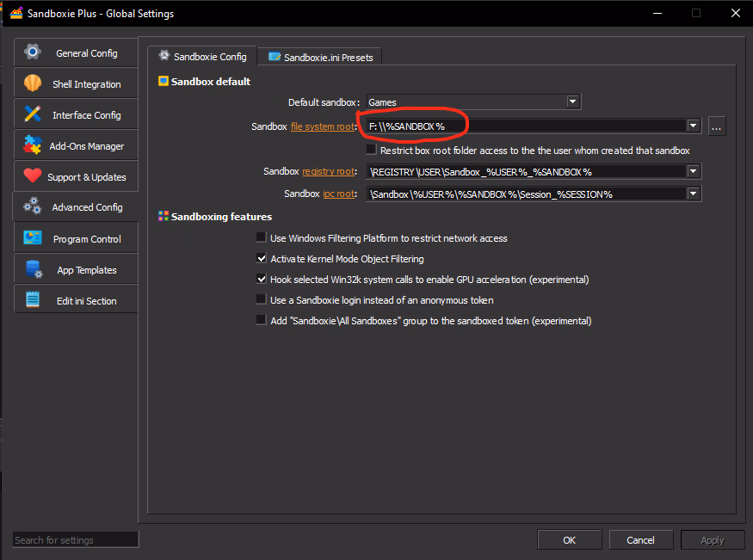Open General Config via its gear icon
753x560 pixels.
pos(33,52)
